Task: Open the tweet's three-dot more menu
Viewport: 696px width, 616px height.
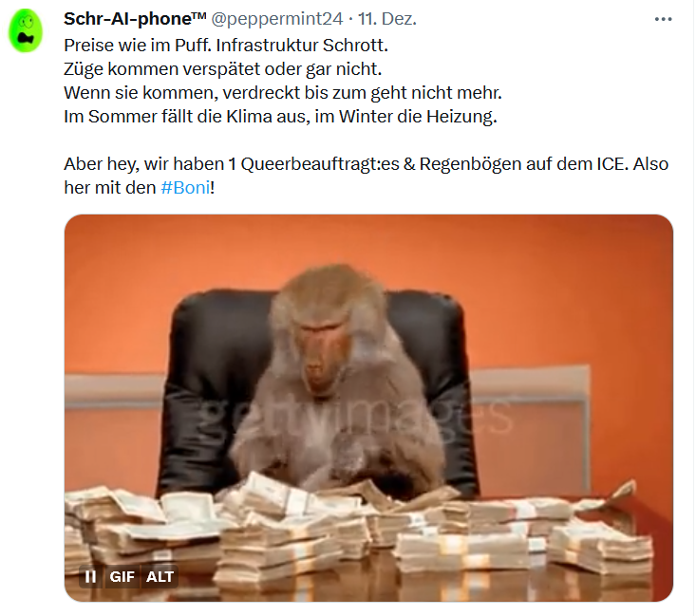Action: point(663,19)
